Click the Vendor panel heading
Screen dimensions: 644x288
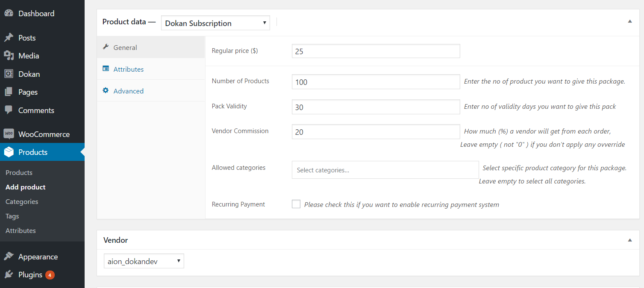tap(116, 240)
